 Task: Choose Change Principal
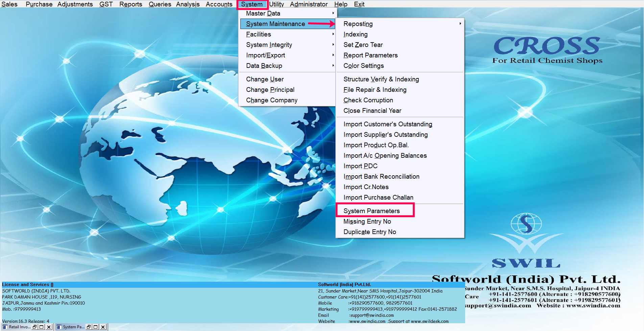287,90
